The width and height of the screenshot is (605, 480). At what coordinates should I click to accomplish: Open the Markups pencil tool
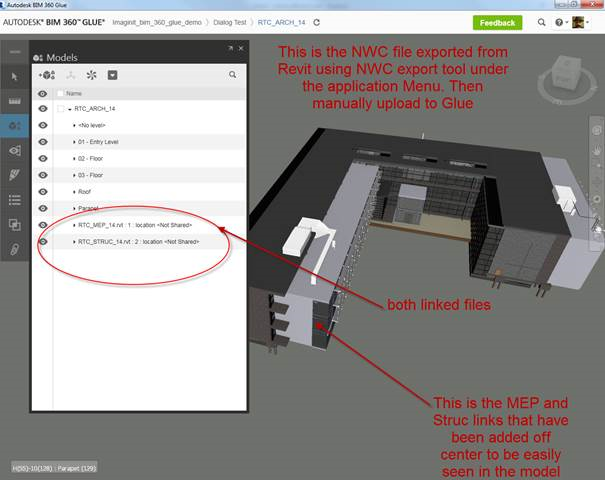pyautogui.click(x=15, y=175)
